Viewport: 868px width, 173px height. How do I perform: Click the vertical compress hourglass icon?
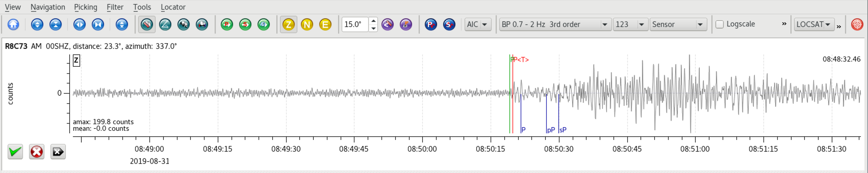click(x=56, y=24)
